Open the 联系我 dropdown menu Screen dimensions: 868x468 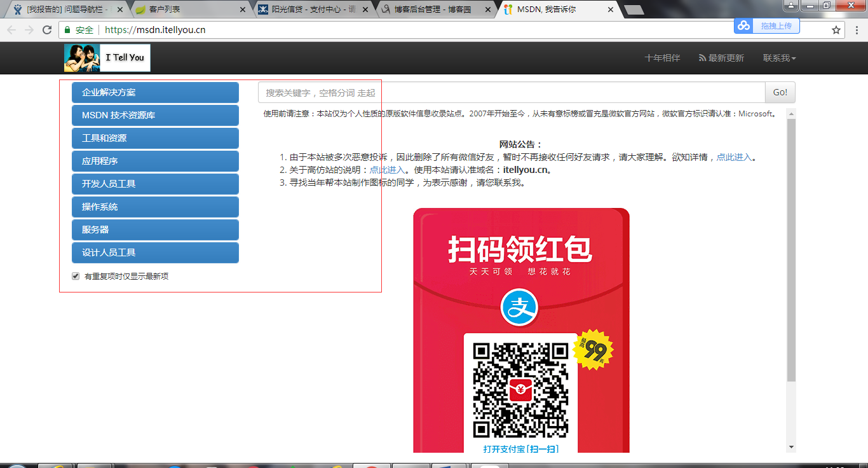click(778, 58)
